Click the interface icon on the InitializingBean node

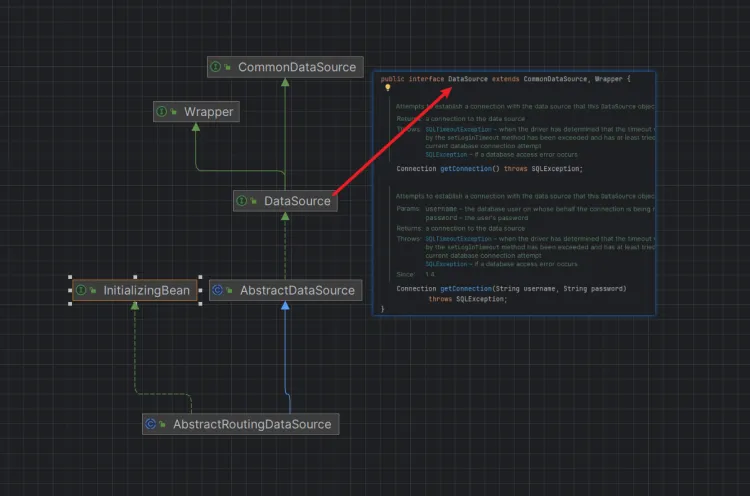pos(83,290)
